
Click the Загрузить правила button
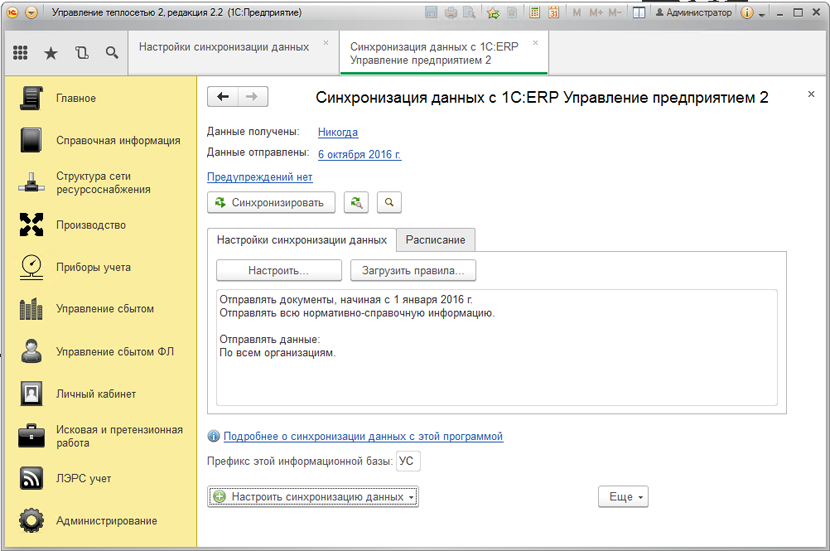point(413,270)
